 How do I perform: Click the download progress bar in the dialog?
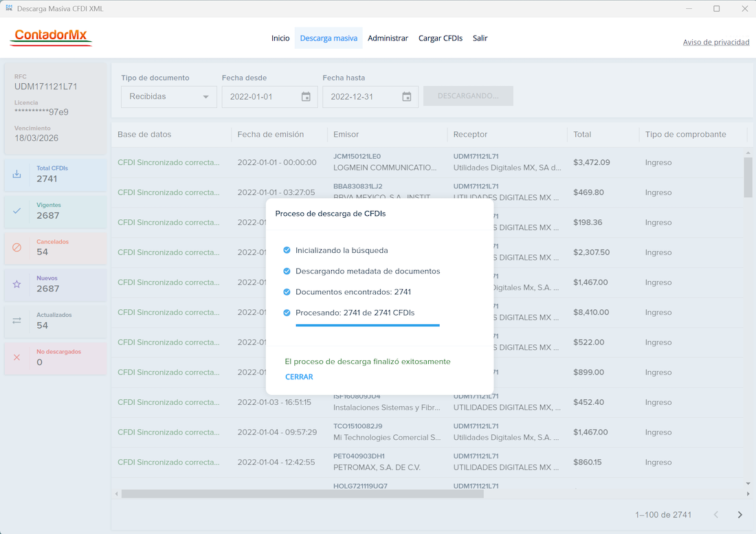tap(368, 325)
